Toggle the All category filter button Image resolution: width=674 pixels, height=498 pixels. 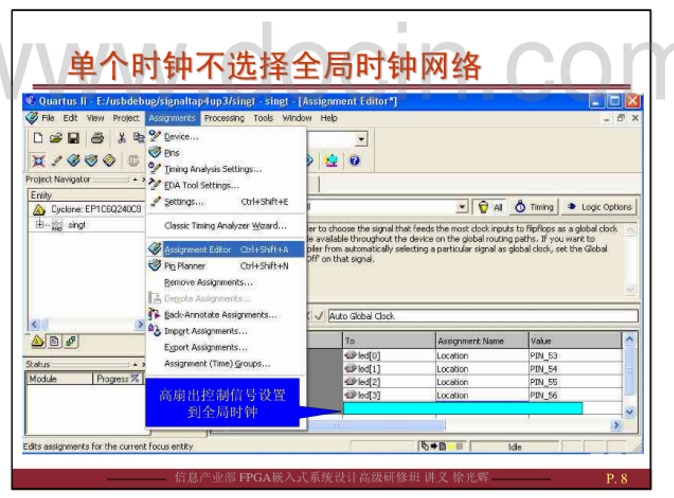(x=490, y=207)
